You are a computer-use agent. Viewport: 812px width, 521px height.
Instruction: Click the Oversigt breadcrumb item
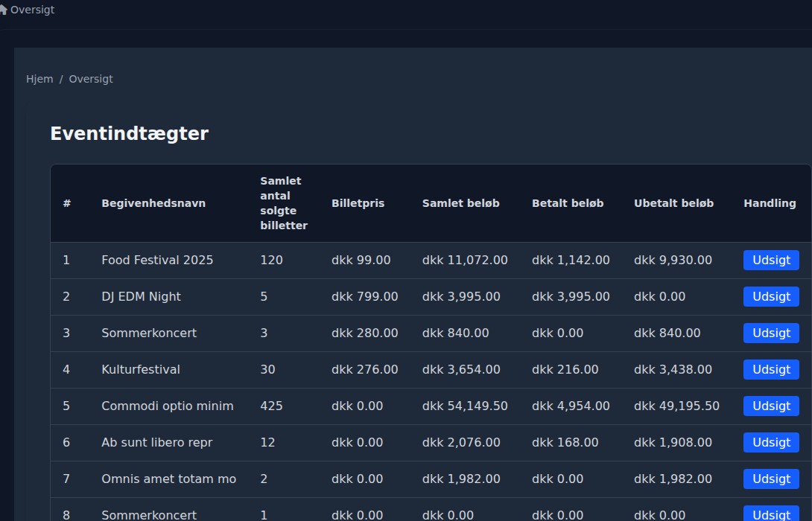pos(91,79)
